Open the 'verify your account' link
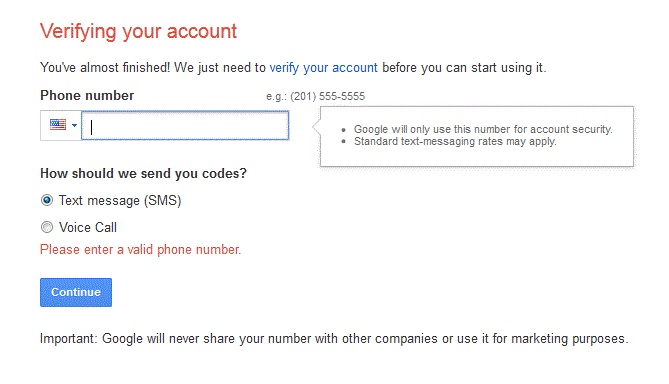 click(323, 67)
